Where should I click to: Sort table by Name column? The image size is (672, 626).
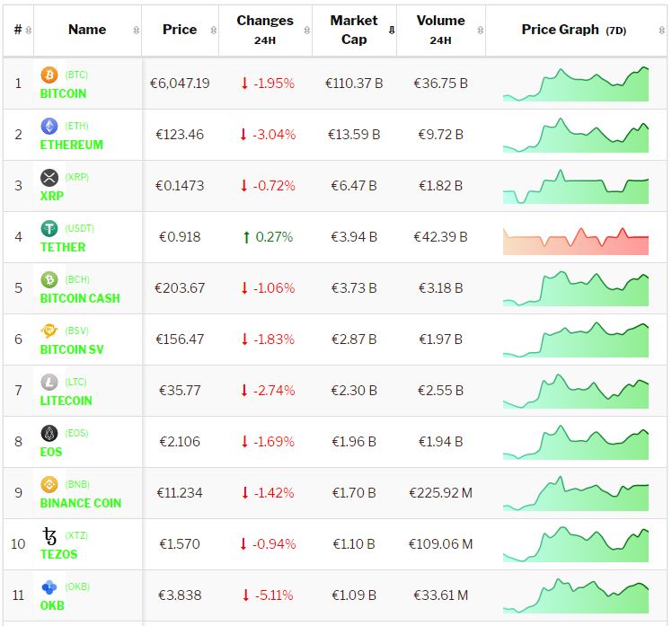pos(87,30)
